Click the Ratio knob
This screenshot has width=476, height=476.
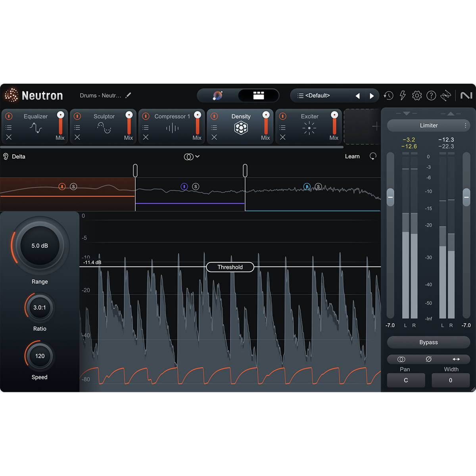(x=40, y=307)
